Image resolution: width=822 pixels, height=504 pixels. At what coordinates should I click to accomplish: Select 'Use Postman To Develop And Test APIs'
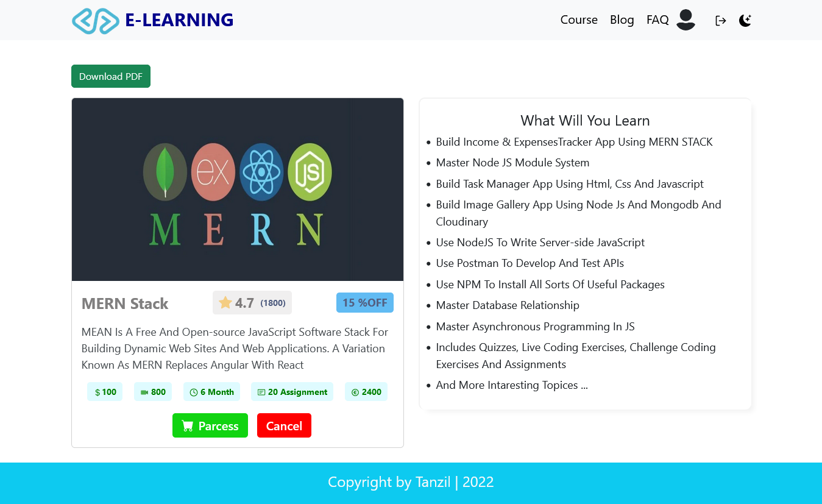pyautogui.click(x=530, y=263)
